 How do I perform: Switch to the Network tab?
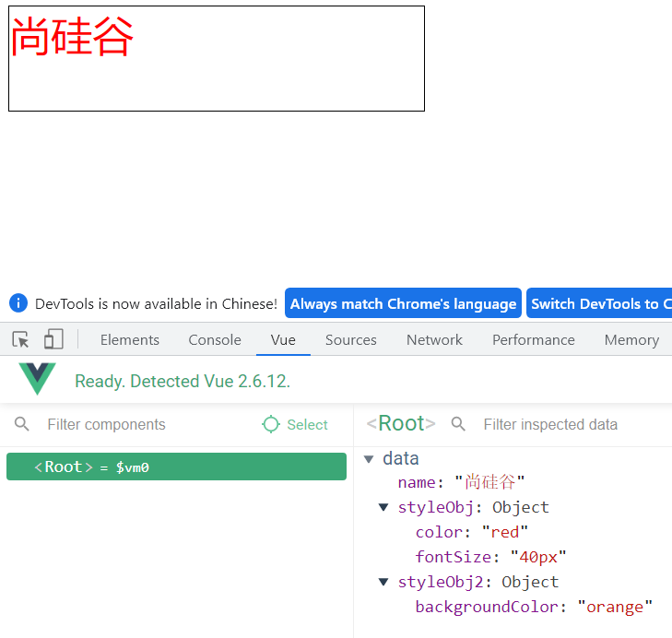tap(434, 340)
